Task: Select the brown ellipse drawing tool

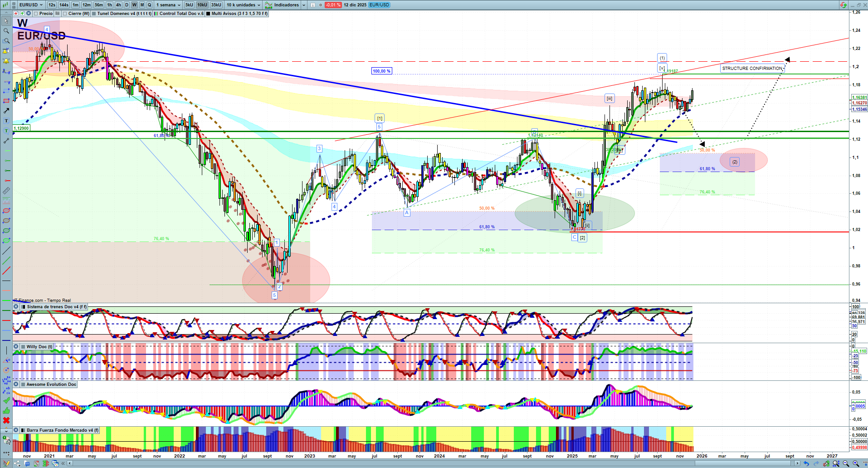Action: point(6,221)
